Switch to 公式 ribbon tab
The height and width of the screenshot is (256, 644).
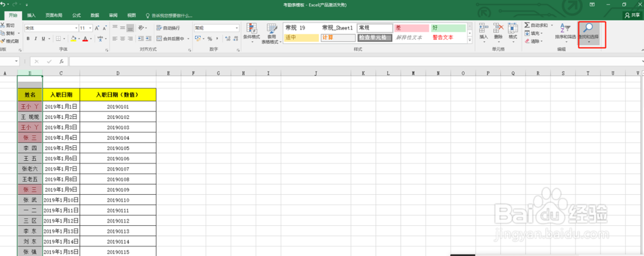click(x=77, y=15)
